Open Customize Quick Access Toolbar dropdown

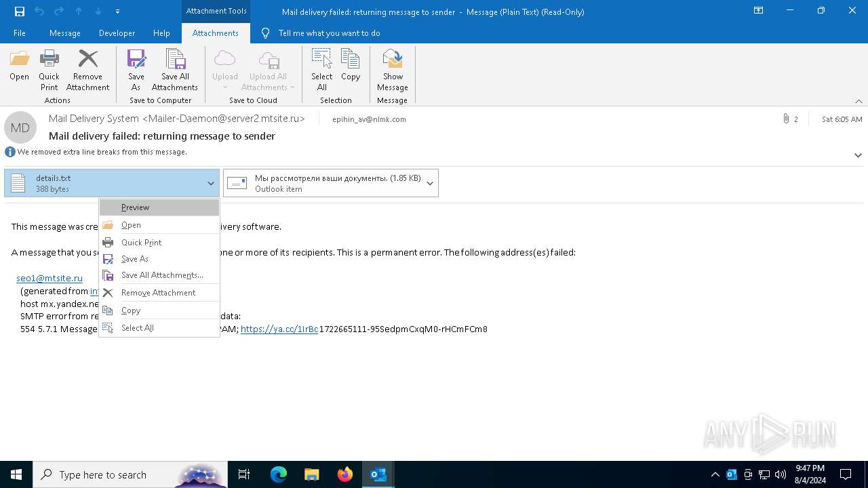[x=117, y=12]
